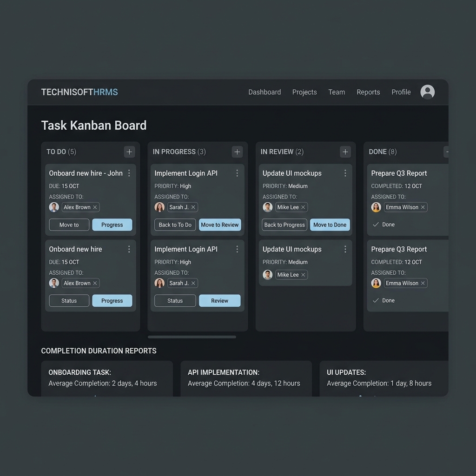476x476 pixels.
Task: Click the DONE (8) column header
Action: (x=383, y=152)
